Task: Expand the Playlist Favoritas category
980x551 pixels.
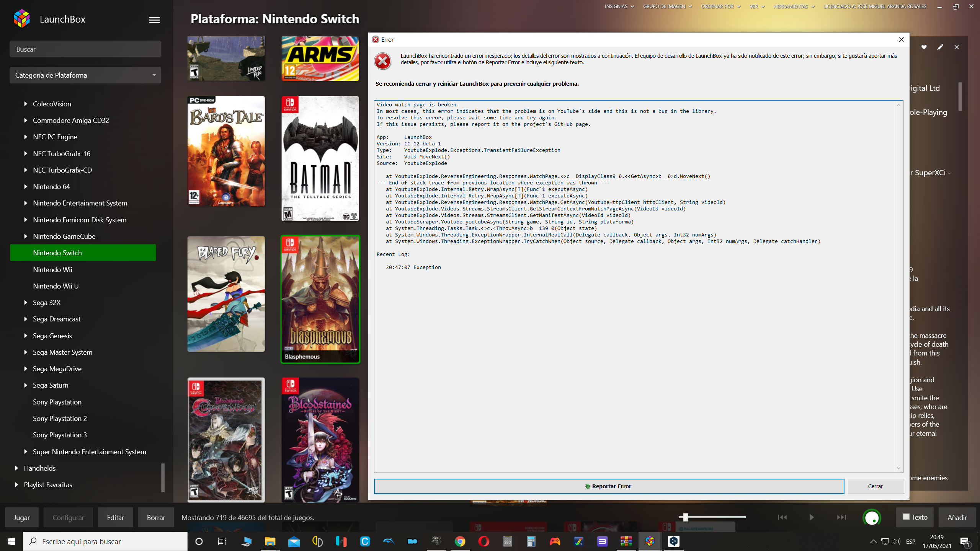Action: tap(16, 484)
